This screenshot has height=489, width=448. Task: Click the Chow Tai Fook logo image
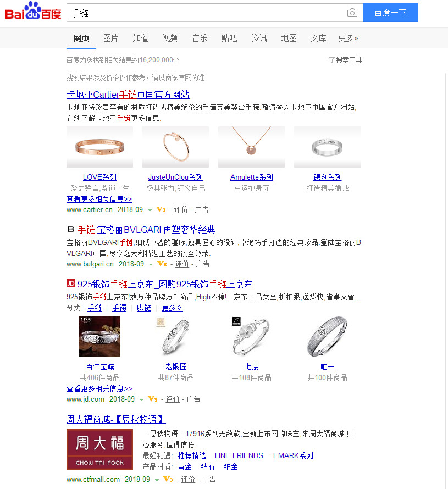(100, 449)
